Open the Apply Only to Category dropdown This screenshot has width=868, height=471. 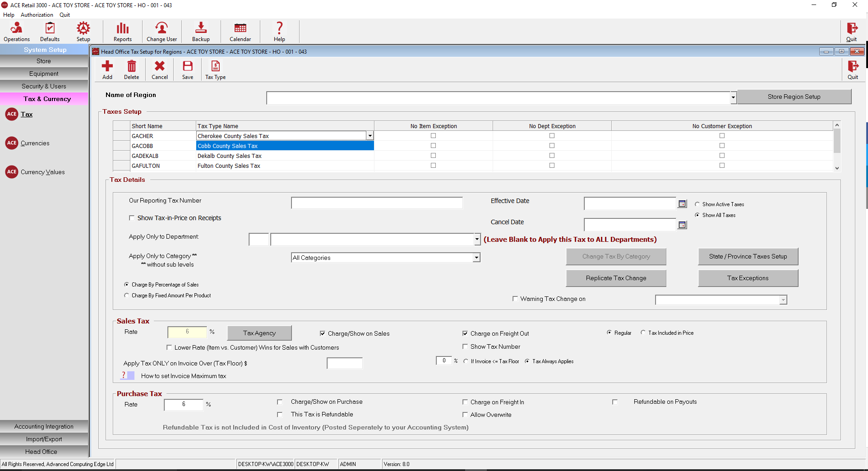[x=476, y=258]
